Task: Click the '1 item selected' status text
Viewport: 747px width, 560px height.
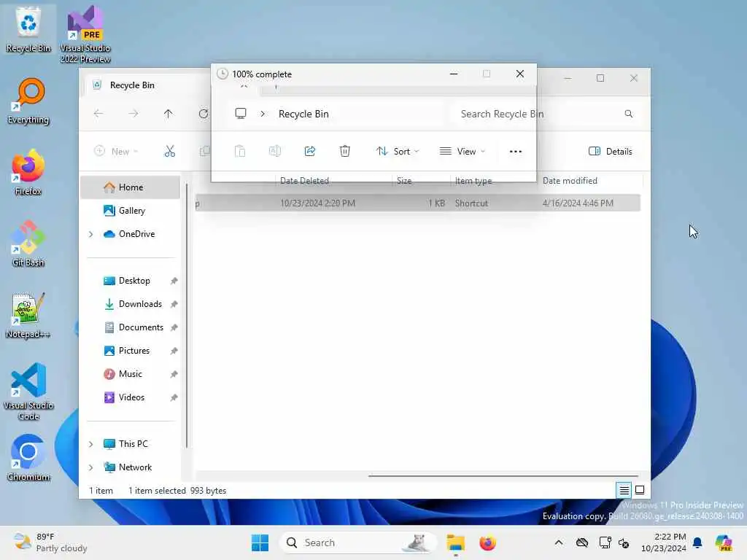Action: [x=157, y=491]
